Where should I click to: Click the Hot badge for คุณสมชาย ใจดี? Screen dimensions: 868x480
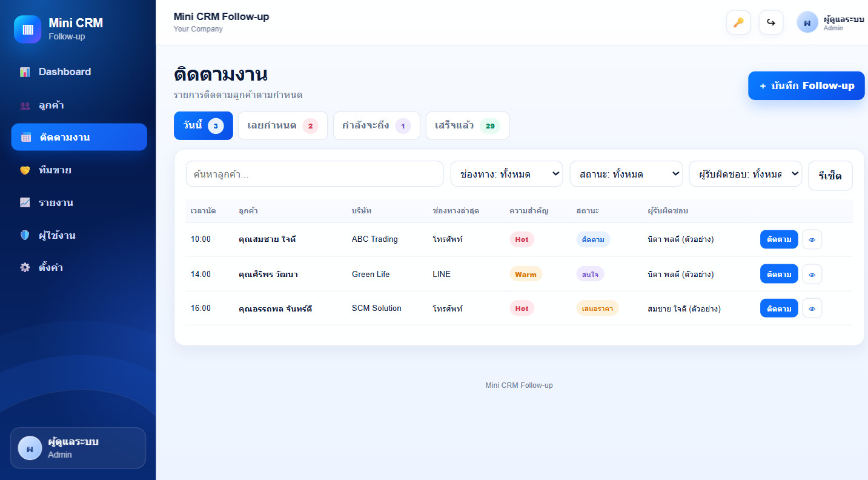[522, 239]
